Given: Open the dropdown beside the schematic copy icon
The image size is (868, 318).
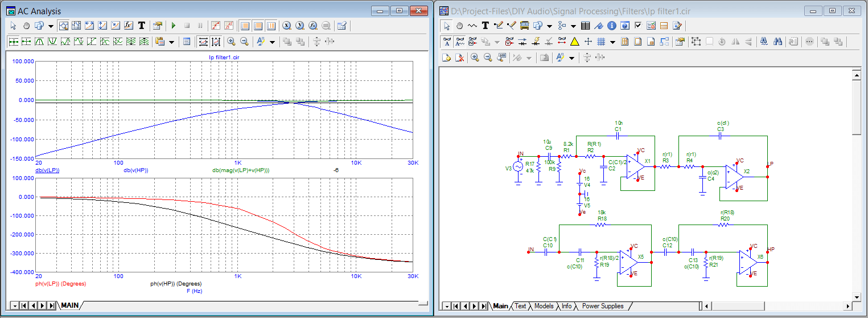Looking at the screenshot, I should 549,26.
